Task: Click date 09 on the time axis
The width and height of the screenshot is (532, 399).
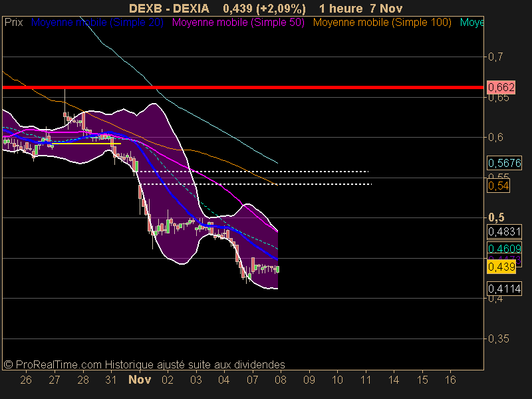Action: click(x=309, y=380)
